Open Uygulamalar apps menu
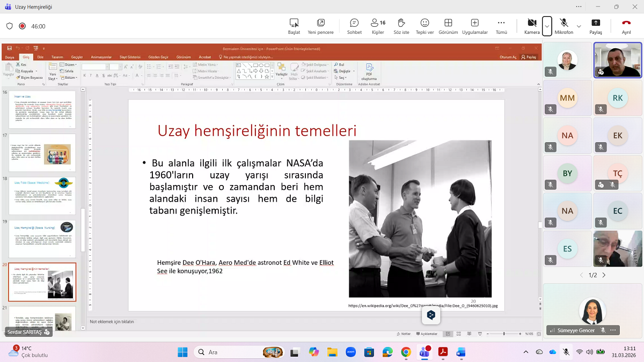Viewport: 644px width, 362px height. [474, 26]
